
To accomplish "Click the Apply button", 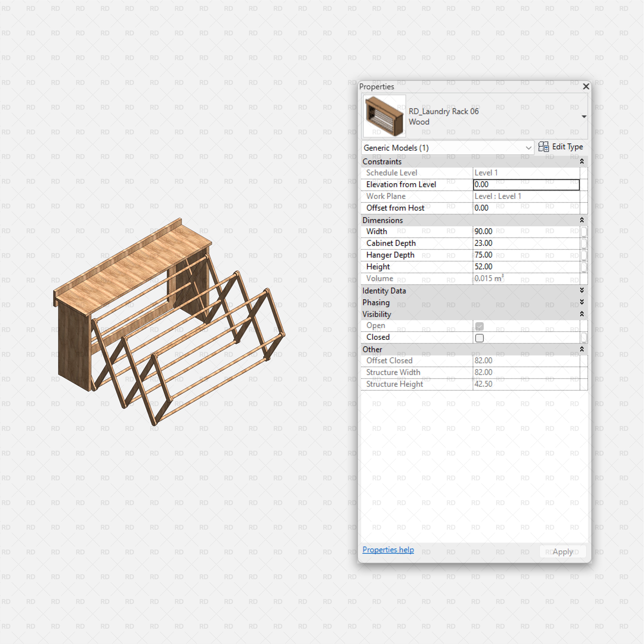I will point(562,551).
